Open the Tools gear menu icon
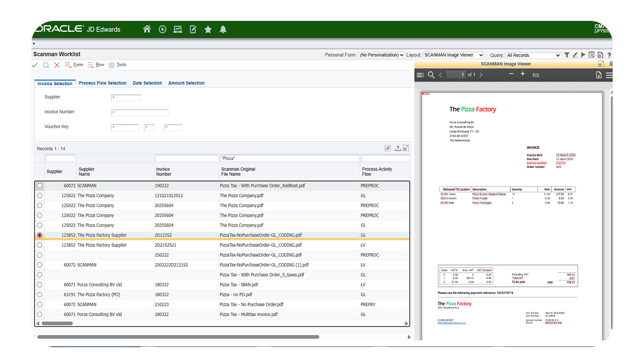The image size is (644, 363). click(x=112, y=65)
